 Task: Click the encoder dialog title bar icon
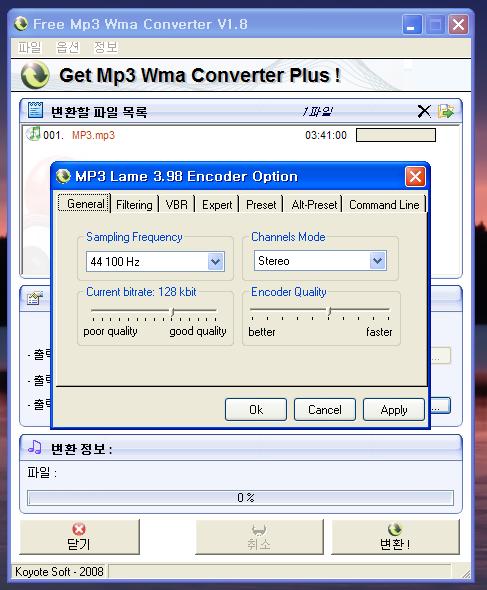pos(63,176)
